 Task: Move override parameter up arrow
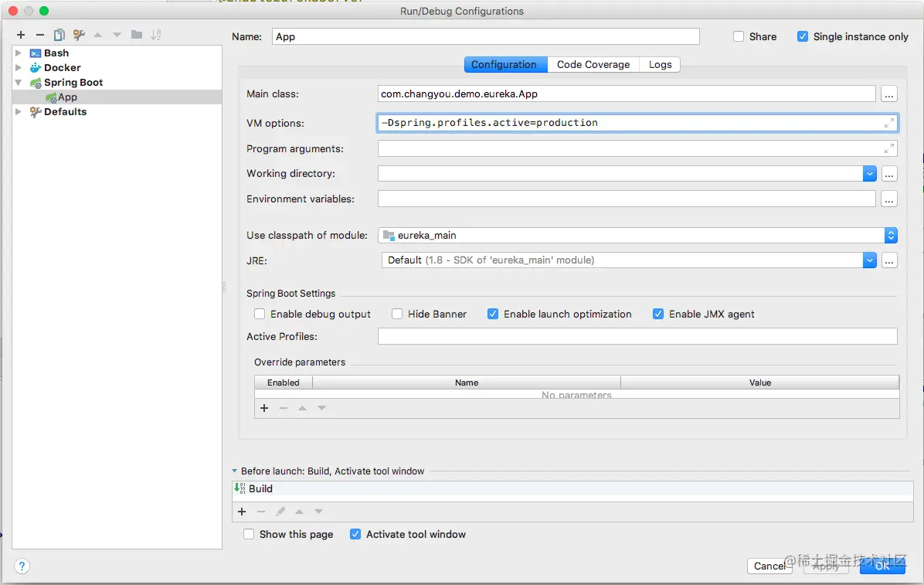(x=302, y=408)
